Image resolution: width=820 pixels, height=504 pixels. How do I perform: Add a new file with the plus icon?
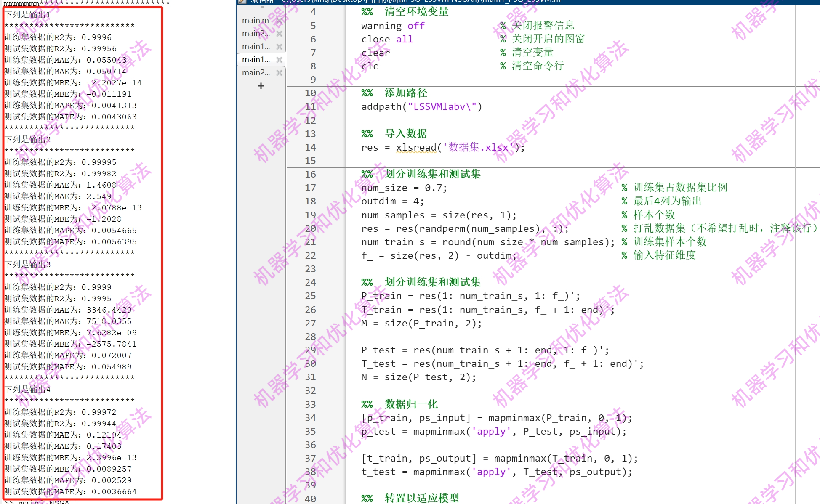(x=261, y=86)
